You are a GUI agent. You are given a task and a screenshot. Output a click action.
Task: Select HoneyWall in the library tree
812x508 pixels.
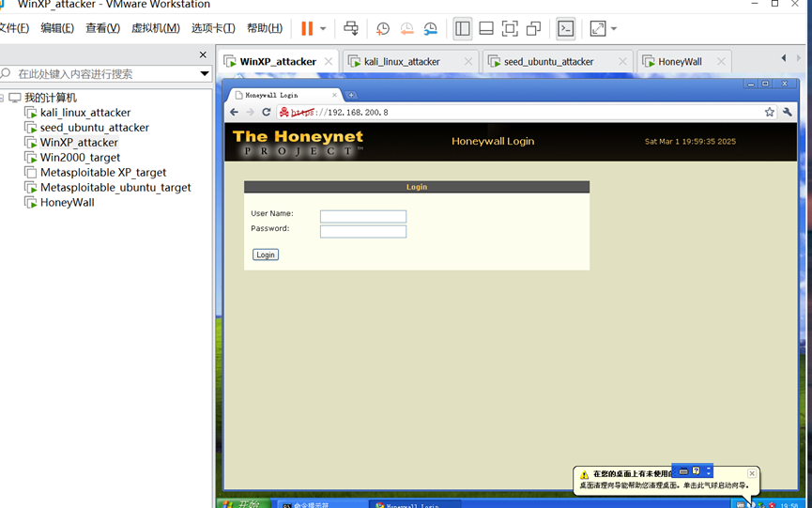[x=67, y=203]
